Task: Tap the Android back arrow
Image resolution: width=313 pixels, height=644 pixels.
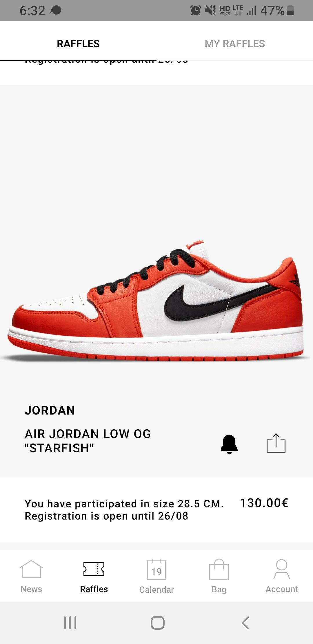Action: click(245, 623)
